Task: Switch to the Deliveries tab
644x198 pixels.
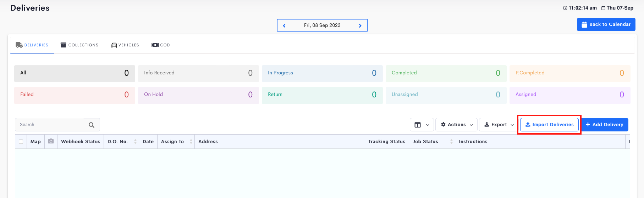Action: pyautogui.click(x=32, y=45)
